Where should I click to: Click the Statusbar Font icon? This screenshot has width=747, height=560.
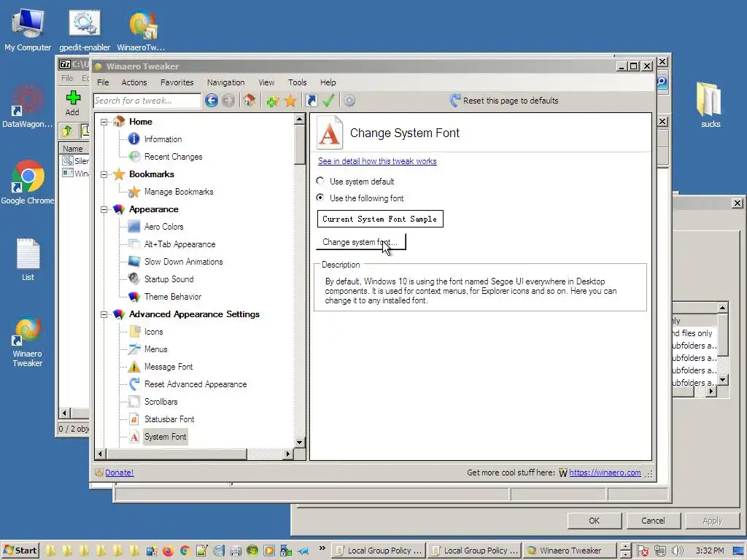tap(134, 419)
